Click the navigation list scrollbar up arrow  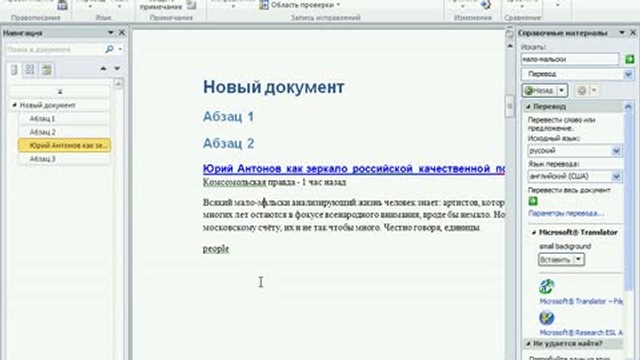(x=118, y=84)
